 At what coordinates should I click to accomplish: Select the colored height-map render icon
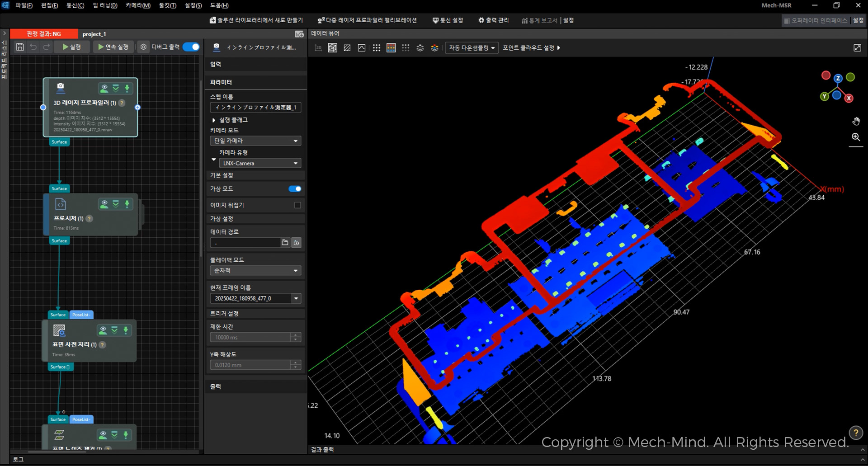(x=391, y=48)
